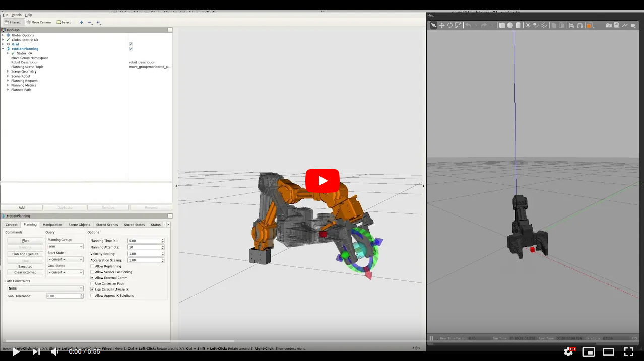Enable Allow Approx IK Solutions checkbox
The height and width of the screenshot is (361, 644).
tap(92, 296)
